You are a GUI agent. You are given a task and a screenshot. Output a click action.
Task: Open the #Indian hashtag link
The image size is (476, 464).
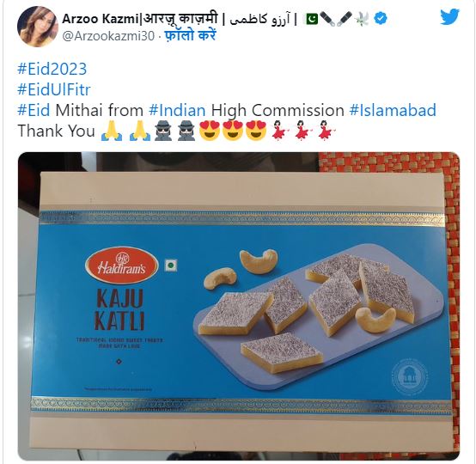tap(177, 110)
